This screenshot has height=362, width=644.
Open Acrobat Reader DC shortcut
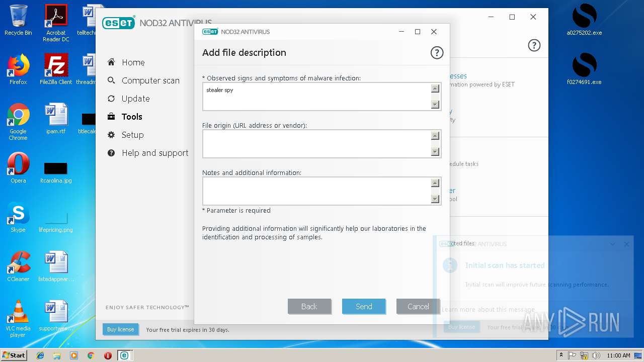(x=56, y=23)
